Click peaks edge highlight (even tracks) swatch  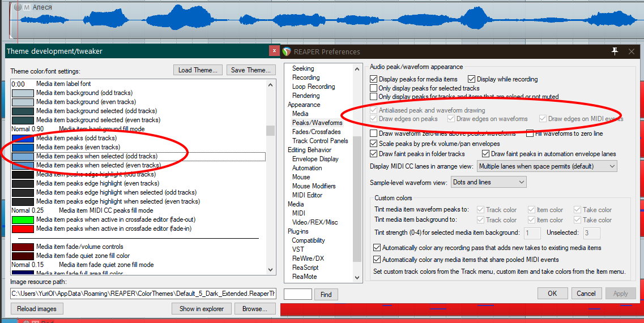coord(23,183)
